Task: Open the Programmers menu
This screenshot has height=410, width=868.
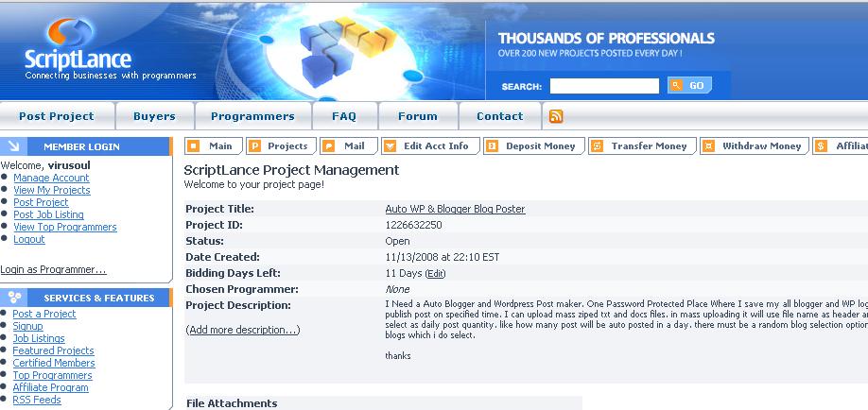Action: (253, 116)
